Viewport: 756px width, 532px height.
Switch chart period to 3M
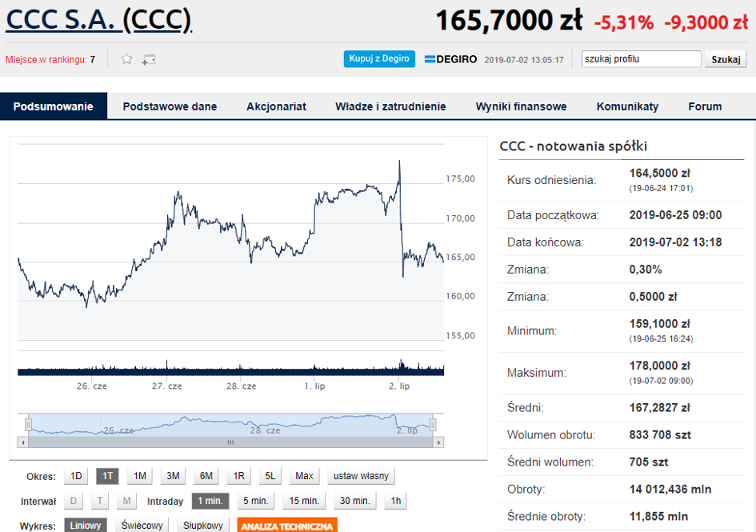(x=173, y=476)
